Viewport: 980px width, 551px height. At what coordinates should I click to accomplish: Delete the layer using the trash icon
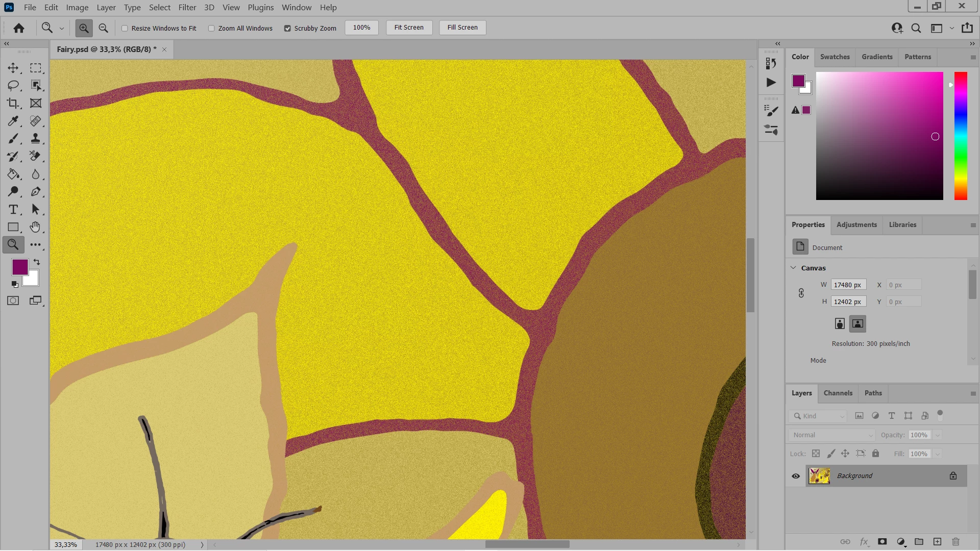pos(955,542)
